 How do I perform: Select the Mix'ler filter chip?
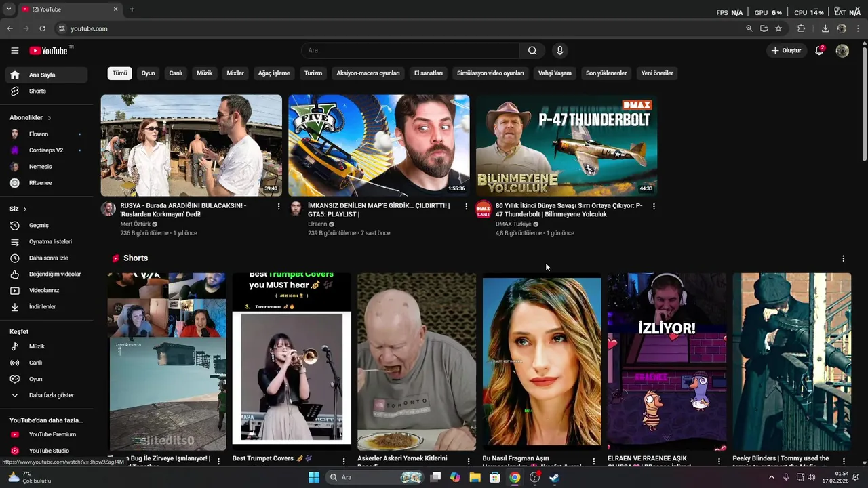(235, 73)
